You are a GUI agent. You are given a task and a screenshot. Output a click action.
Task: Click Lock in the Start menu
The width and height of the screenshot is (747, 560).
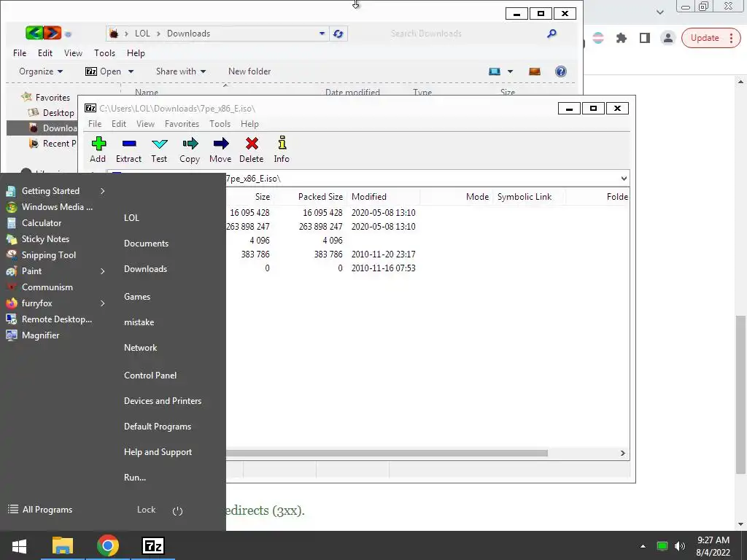[146, 510]
